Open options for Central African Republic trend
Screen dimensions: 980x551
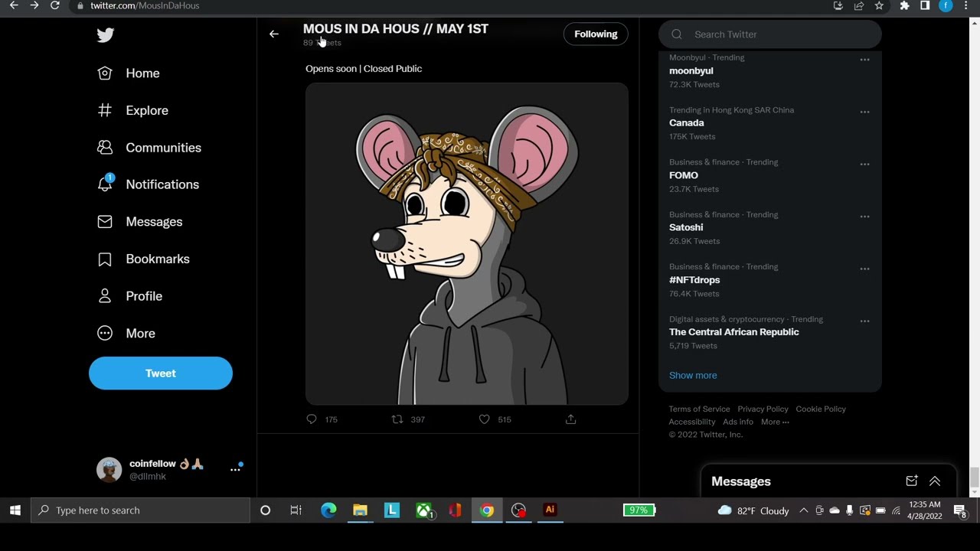pos(864,321)
